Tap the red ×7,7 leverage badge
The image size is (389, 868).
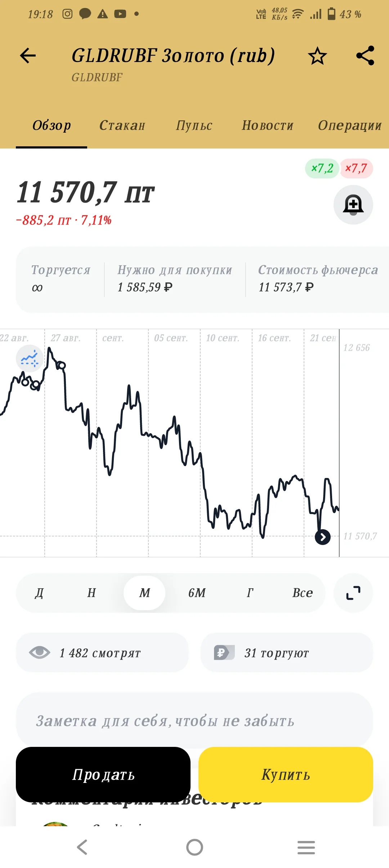(x=356, y=168)
